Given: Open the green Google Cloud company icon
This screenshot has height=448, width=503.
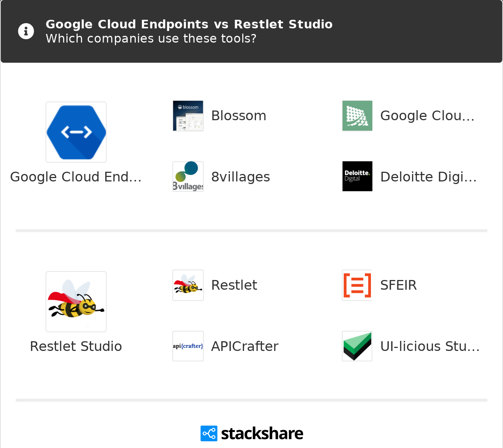Looking at the screenshot, I should click(357, 116).
